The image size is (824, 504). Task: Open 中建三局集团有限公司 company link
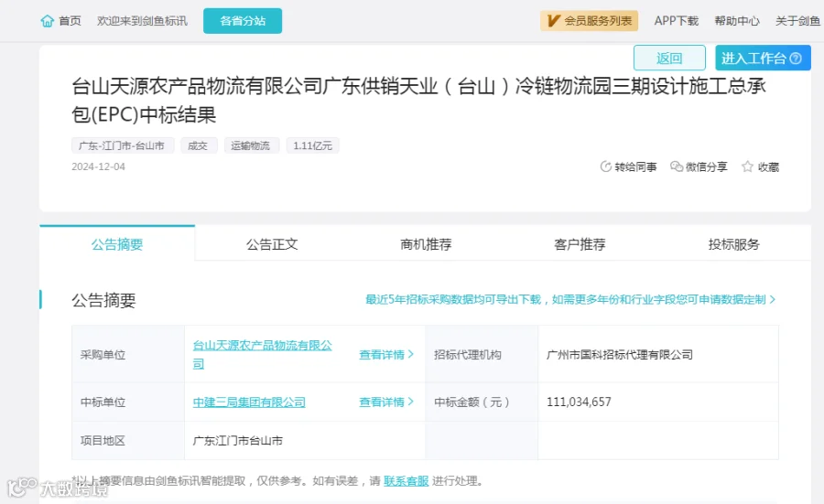(249, 402)
